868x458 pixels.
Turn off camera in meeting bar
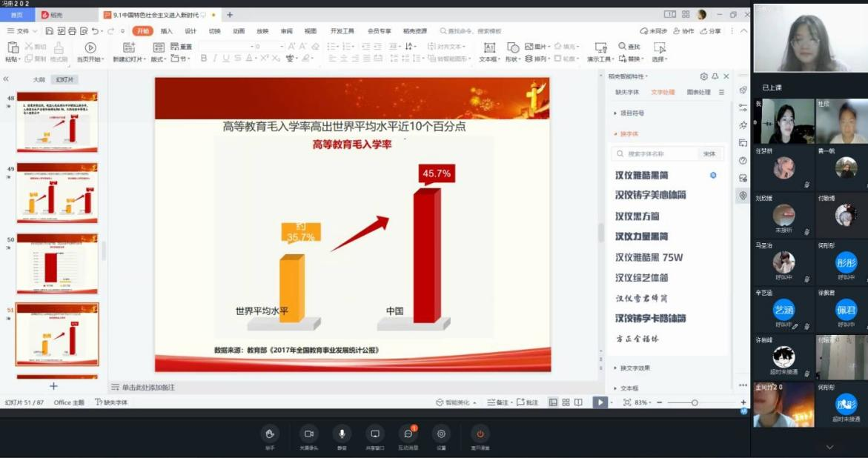309,434
